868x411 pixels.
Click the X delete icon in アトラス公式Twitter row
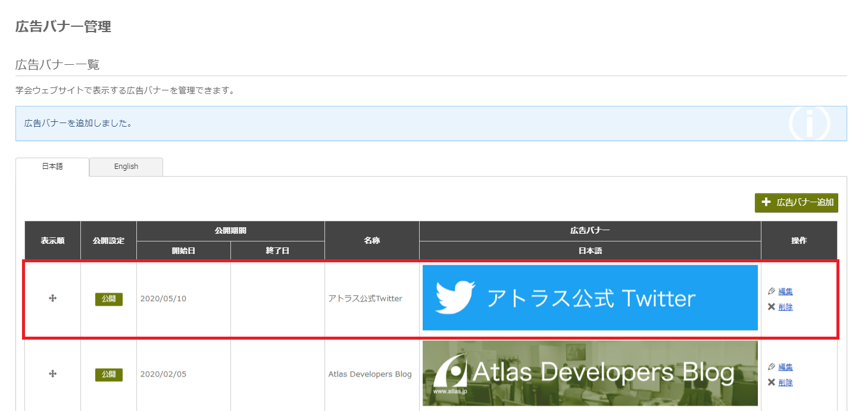[772, 307]
